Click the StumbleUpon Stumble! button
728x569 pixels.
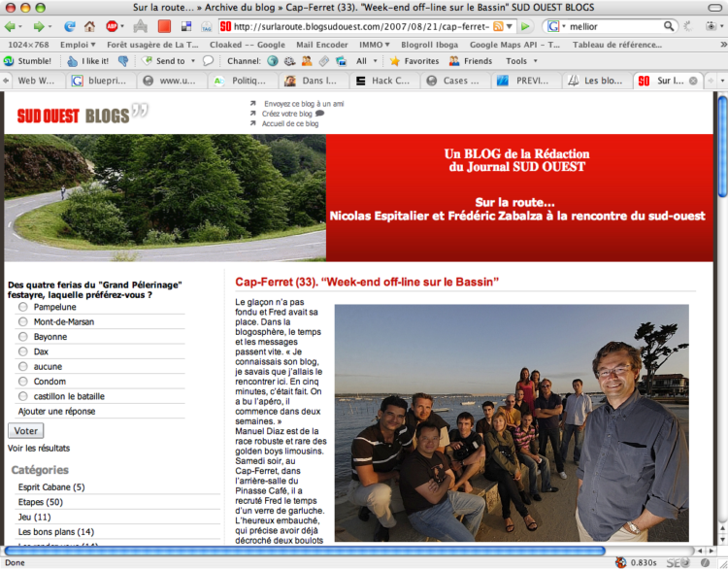(x=27, y=61)
